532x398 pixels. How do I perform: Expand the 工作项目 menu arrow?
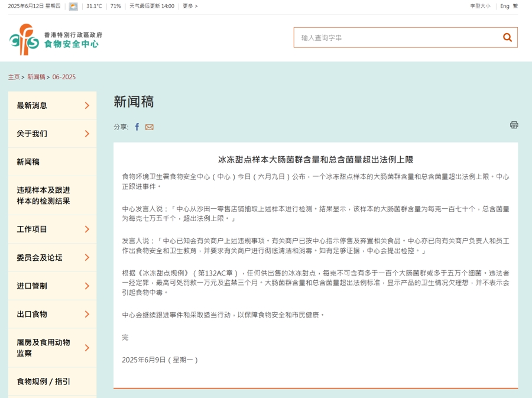click(x=87, y=229)
